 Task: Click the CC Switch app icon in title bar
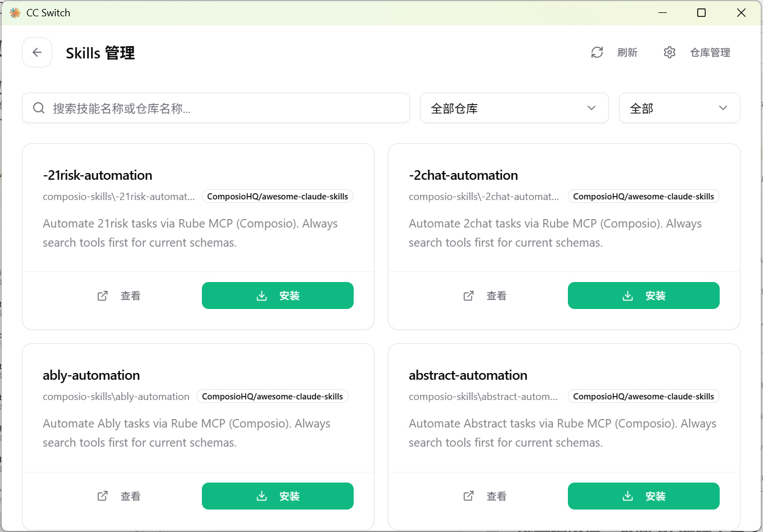(15, 12)
